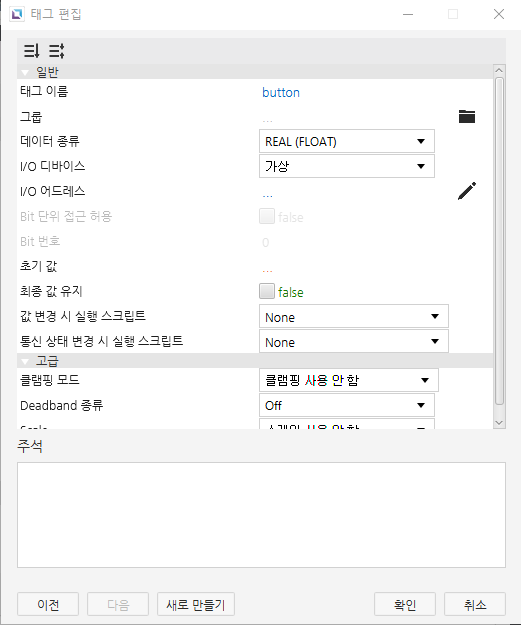Open the I/O 디바이스 가상 dropdown
This screenshot has height=625, width=521.
click(347, 166)
